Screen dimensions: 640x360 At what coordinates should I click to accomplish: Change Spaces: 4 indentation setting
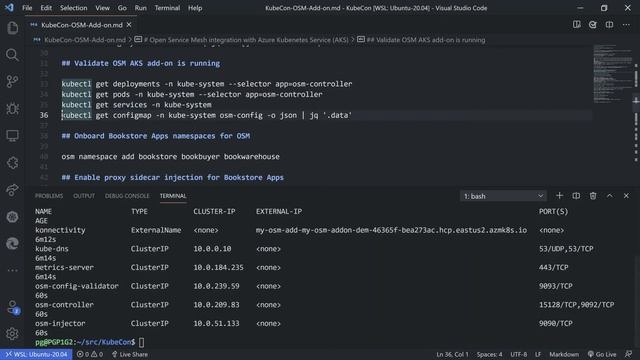pyautogui.click(x=489, y=354)
